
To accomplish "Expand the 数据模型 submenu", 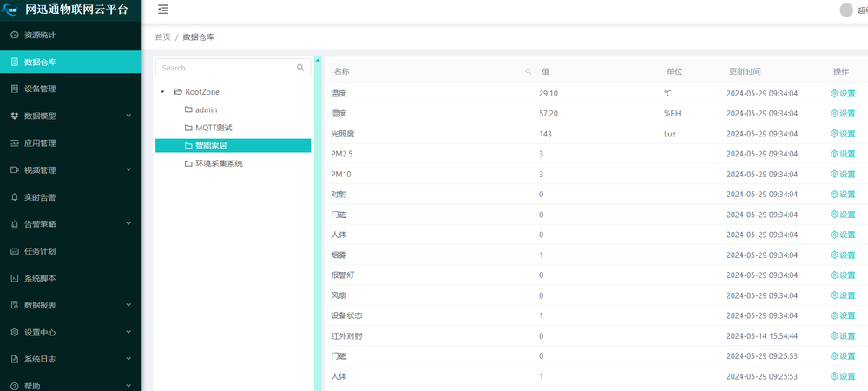I will pos(128,116).
